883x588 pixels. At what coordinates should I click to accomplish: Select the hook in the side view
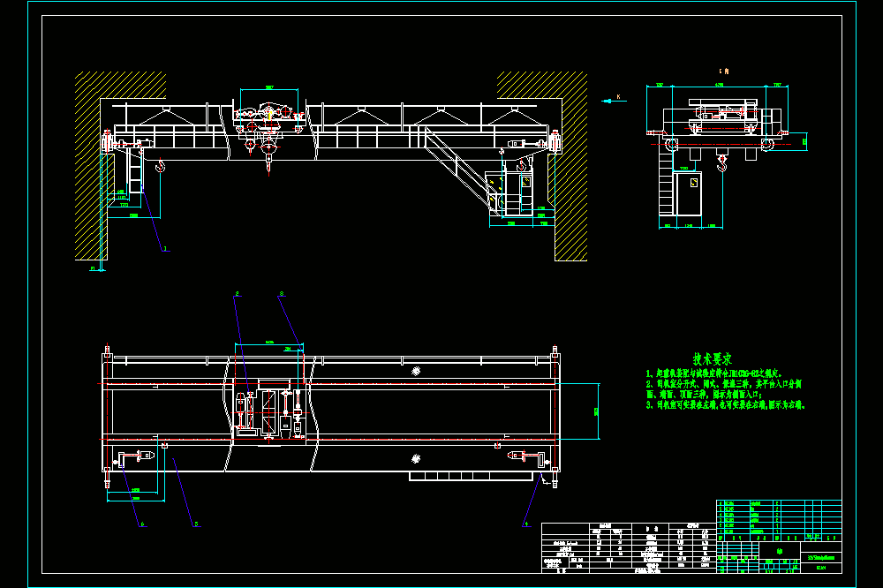(722, 162)
